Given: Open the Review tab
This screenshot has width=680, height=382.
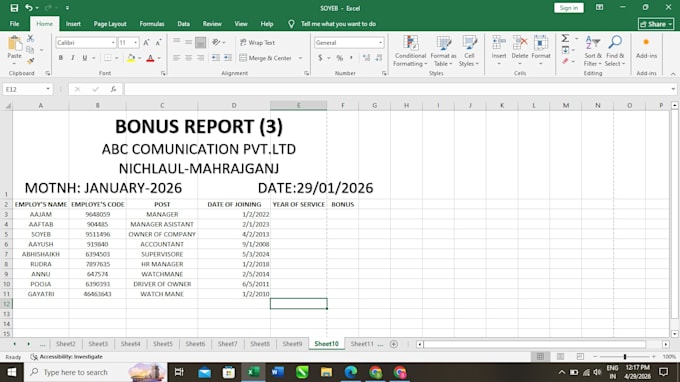Looking at the screenshot, I should coord(212,24).
